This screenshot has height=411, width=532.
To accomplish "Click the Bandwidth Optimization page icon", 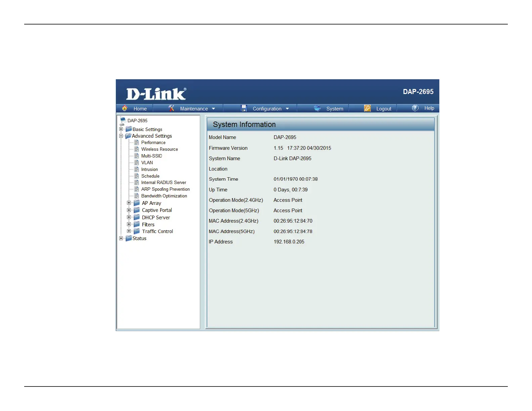I will pos(137,196).
